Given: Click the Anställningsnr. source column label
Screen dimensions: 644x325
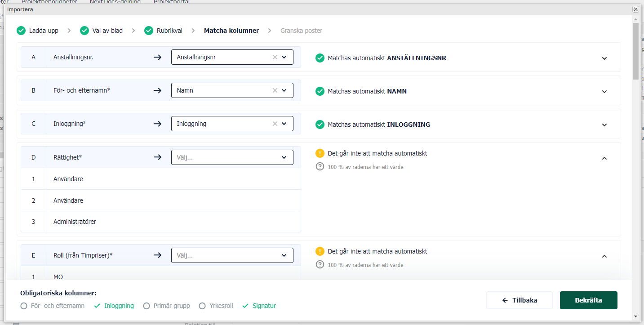Looking at the screenshot, I should tap(73, 57).
